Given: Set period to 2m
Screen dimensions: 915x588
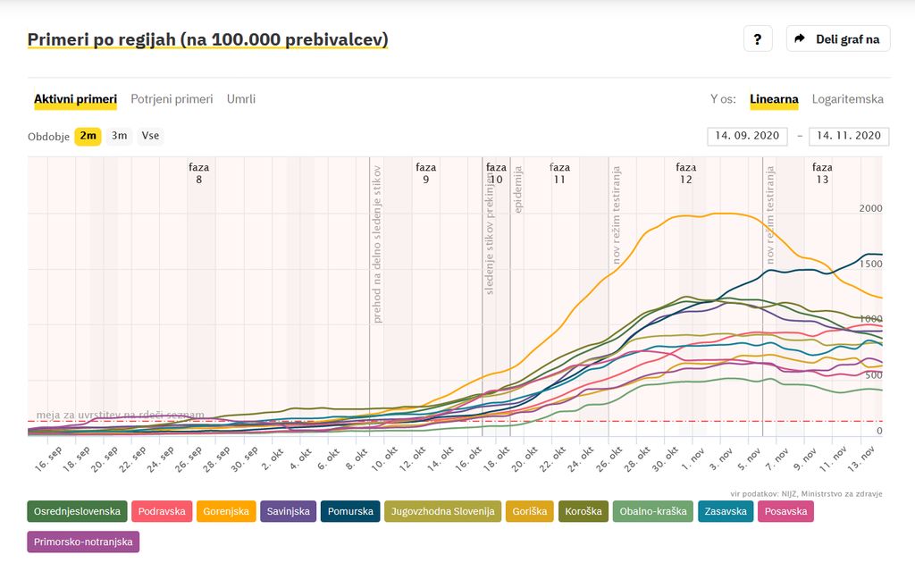Looking at the screenshot, I should pyautogui.click(x=88, y=136).
